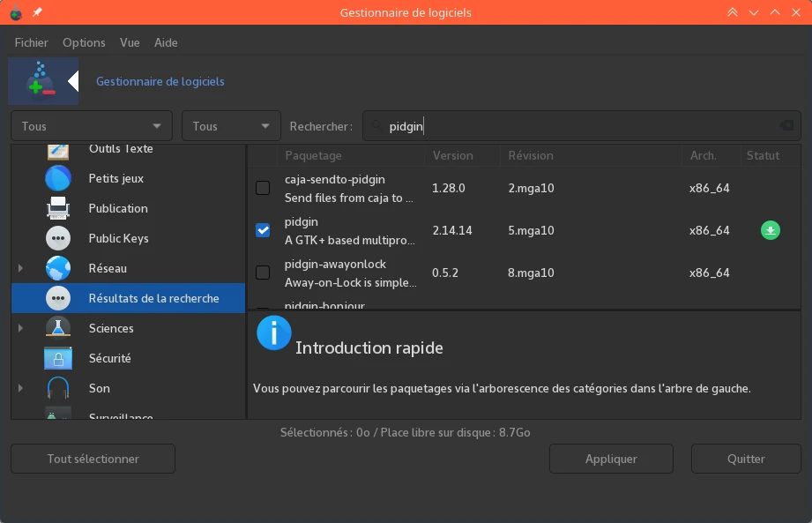
Task: Tick the caja-sendto-pidgin checkbox
Action: pos(263,188)
